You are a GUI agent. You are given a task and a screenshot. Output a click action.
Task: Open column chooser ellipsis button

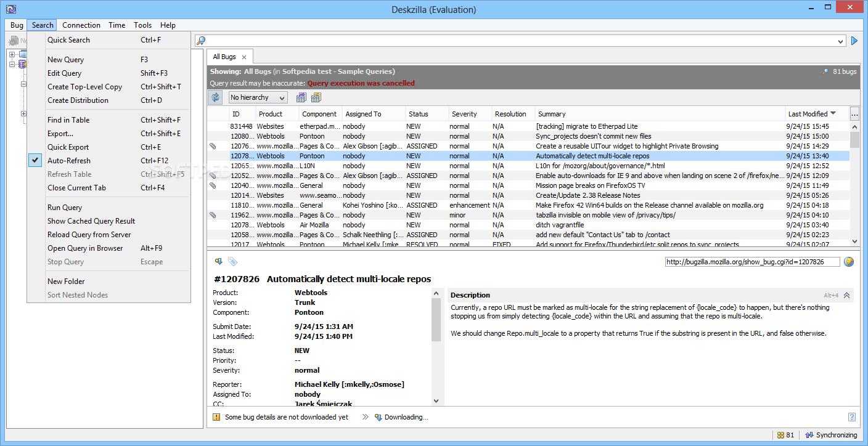pyautogui.click(x=854, y=114)
